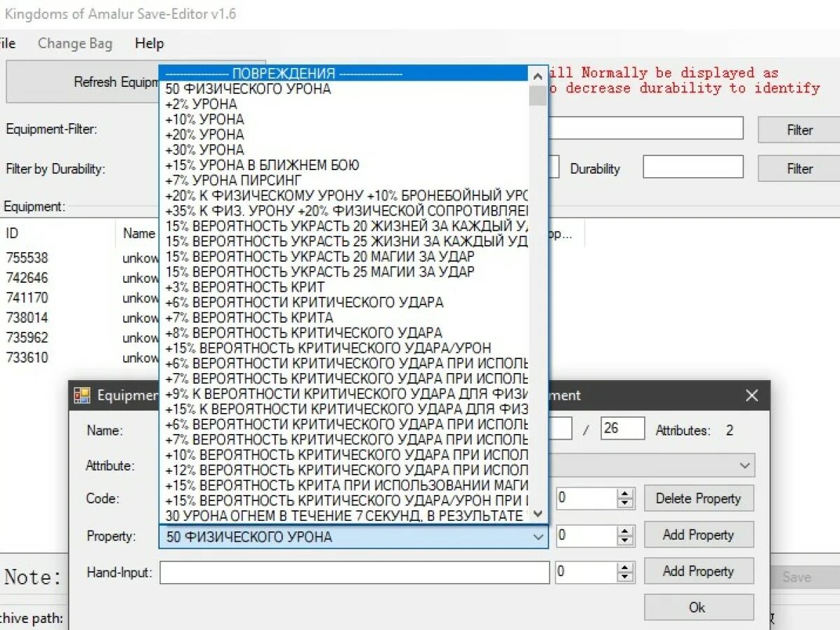Decrease value in Hand-Input row spinner
Viewport: 840px width, 630px height.
pos(624,577)
